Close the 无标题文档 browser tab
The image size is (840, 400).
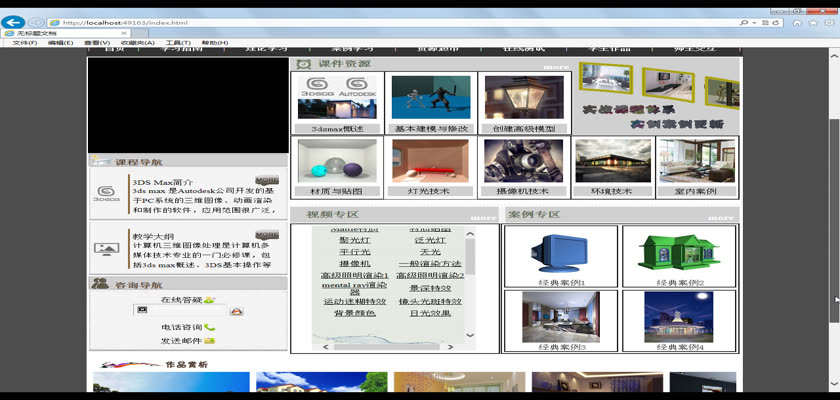pos(124,33)
